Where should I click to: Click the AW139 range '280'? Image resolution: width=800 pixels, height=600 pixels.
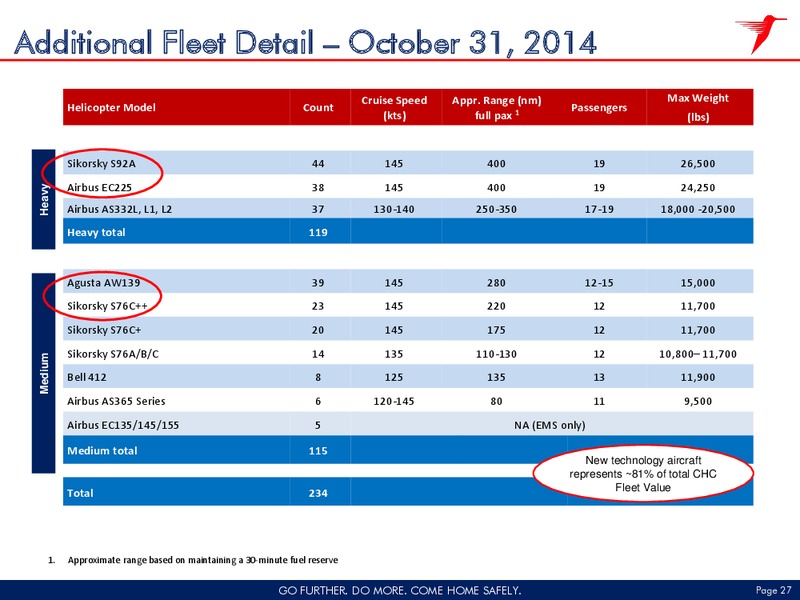coord(496,283)
